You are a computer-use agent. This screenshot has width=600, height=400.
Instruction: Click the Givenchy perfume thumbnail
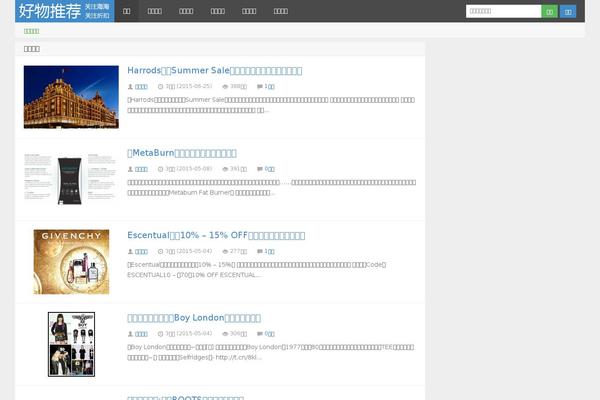[x=71, y=262]
